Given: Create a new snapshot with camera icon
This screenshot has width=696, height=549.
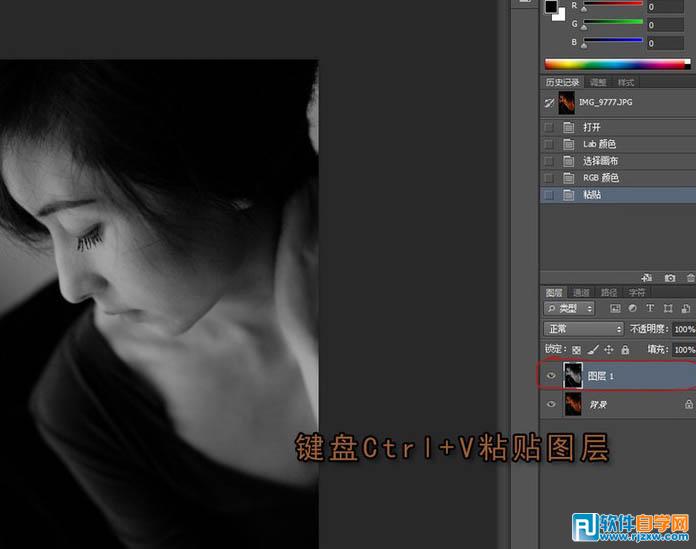Looking at the screenshot, I should [x=670, y=278].
